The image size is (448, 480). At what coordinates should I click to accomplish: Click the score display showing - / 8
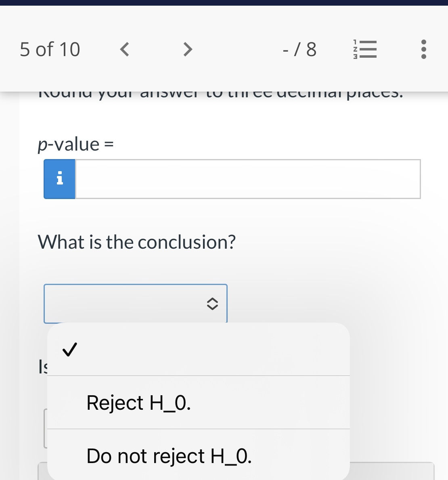click(299, 49)
